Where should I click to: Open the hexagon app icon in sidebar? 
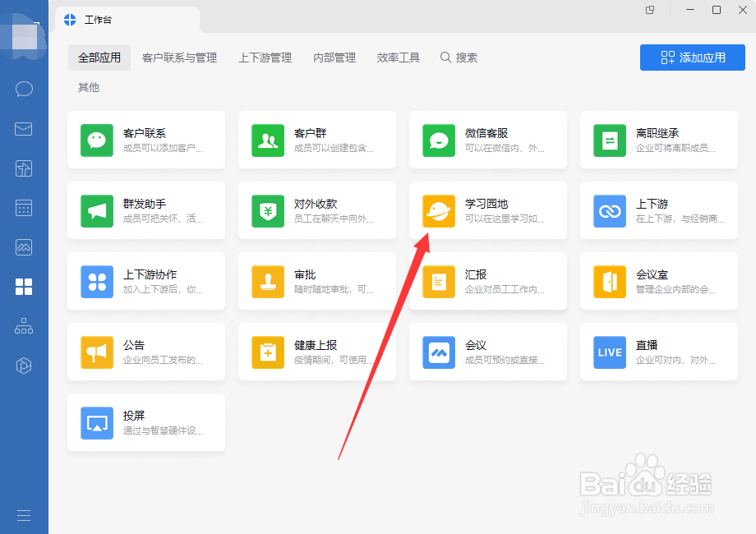[x=24, y=366]
